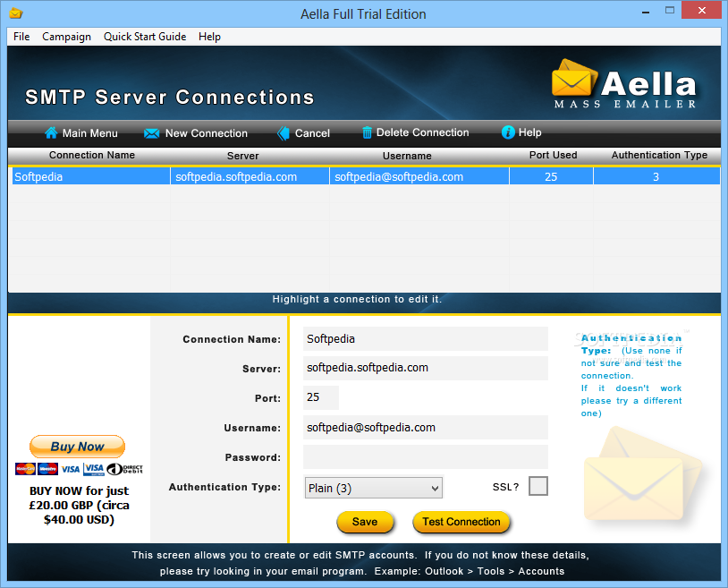Click the softpedia.softpedia.com server cell
This screenshot has width=728, height=588.
250,176
